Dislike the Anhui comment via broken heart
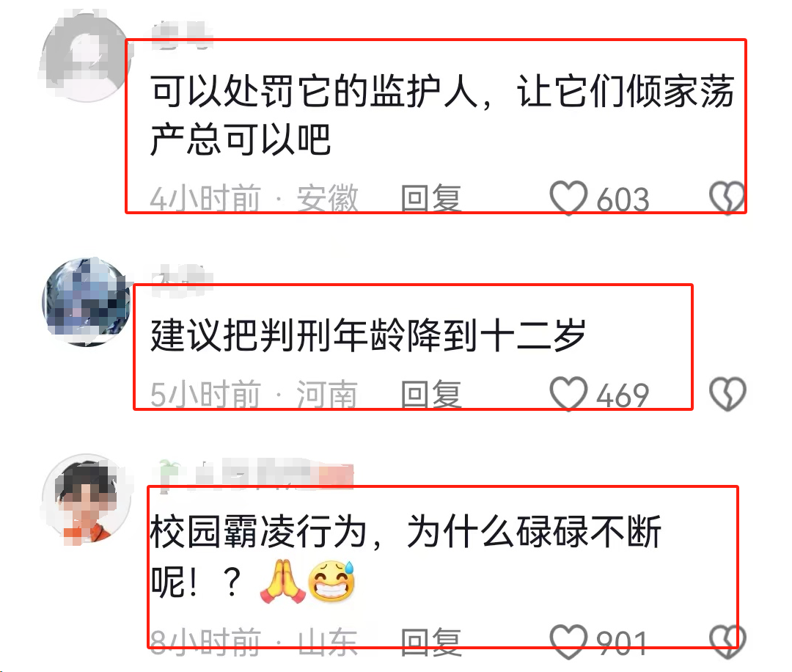 727,198
